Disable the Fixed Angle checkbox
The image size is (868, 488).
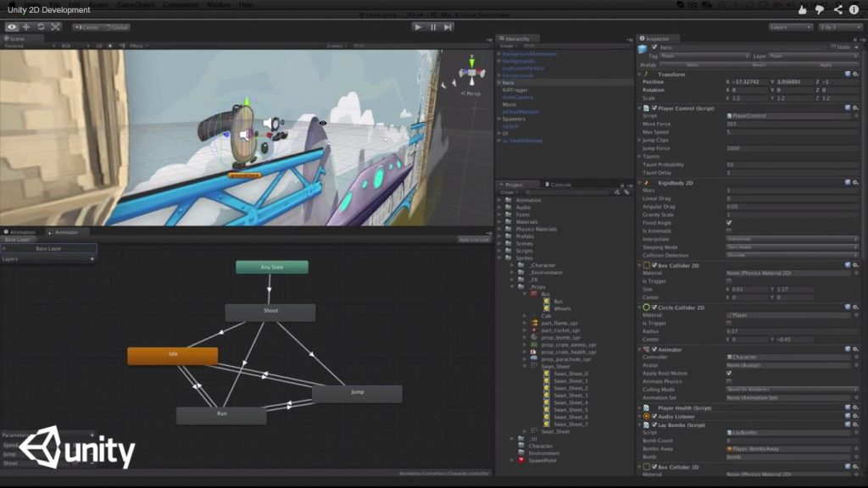click(x=729, y=222)
